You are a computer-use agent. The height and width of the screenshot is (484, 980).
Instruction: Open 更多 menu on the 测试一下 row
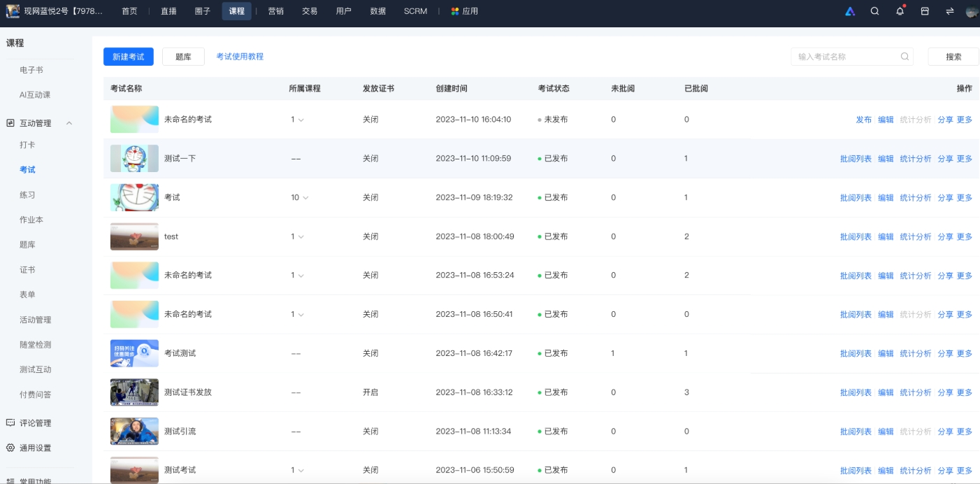965,158
